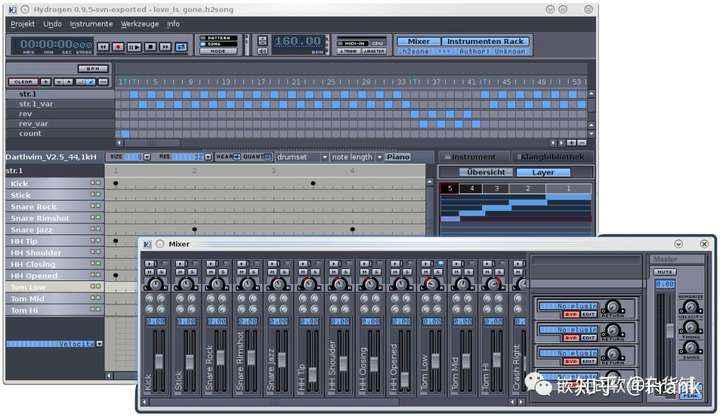Open the Instrumenten Rack
Screen dimensions: 720x417
485,41
